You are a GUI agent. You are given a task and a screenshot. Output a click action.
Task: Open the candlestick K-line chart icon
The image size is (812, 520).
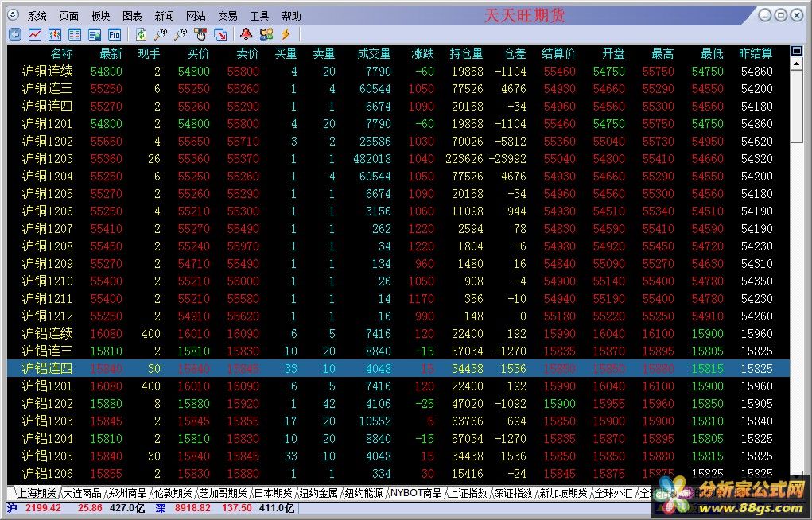click(55, 34)
